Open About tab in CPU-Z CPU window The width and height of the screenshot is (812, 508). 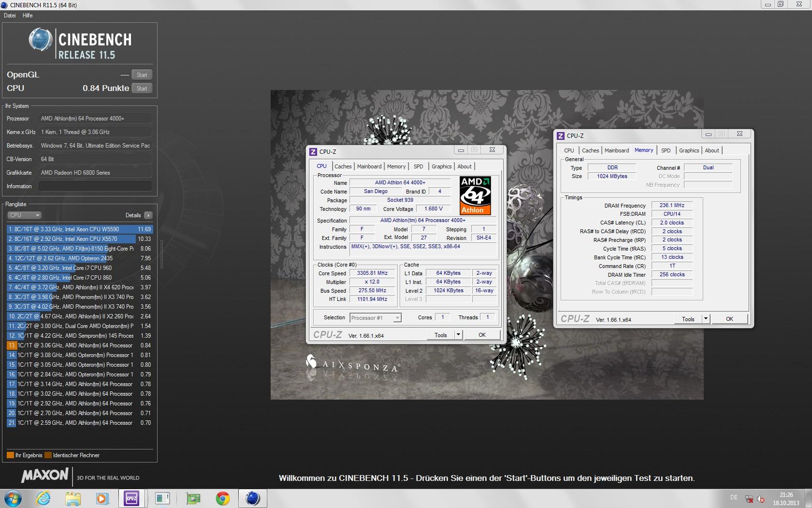tap(464, 166)
